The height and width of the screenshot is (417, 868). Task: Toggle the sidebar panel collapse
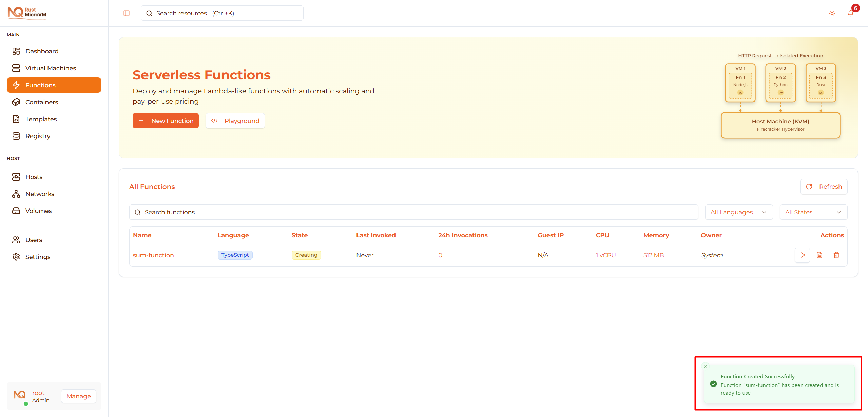coord(126,13)
